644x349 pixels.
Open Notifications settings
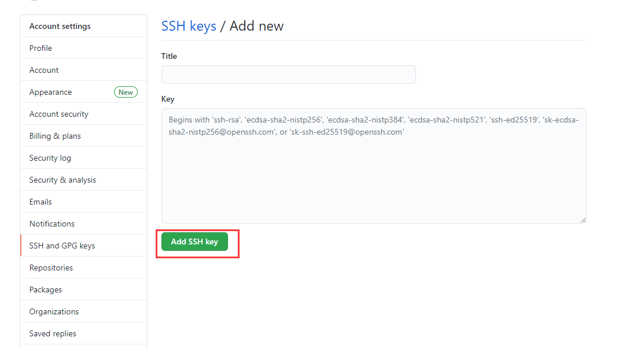(52, 224)
